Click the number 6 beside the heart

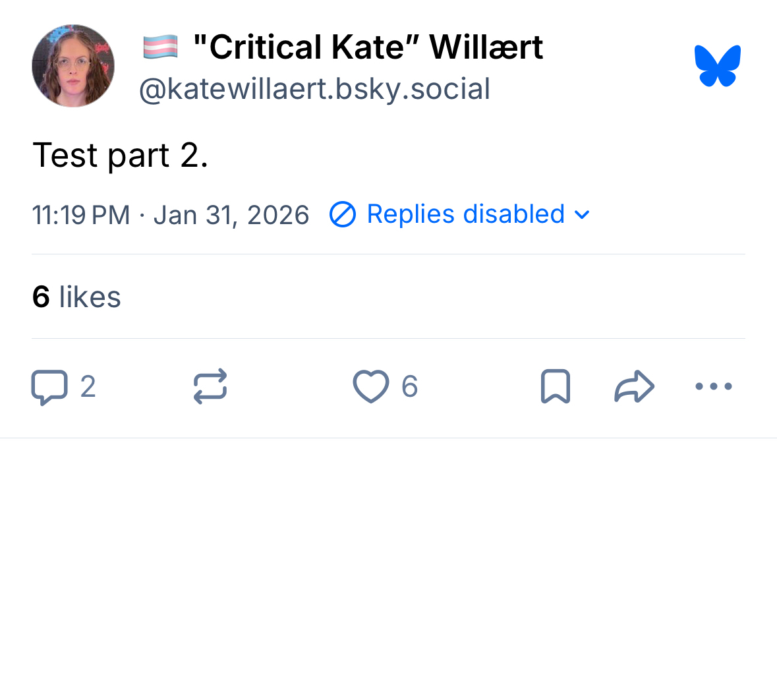[x=409, y=387]
